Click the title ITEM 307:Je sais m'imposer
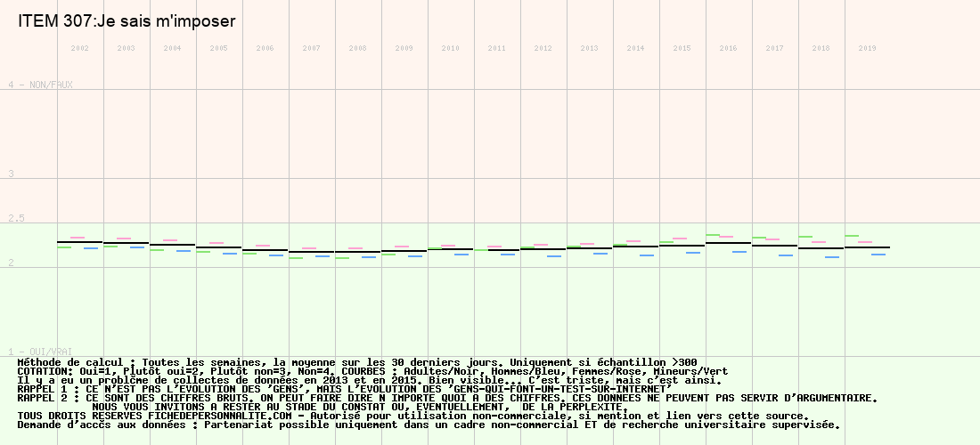 pyautogui.click(x=127, y=21)
